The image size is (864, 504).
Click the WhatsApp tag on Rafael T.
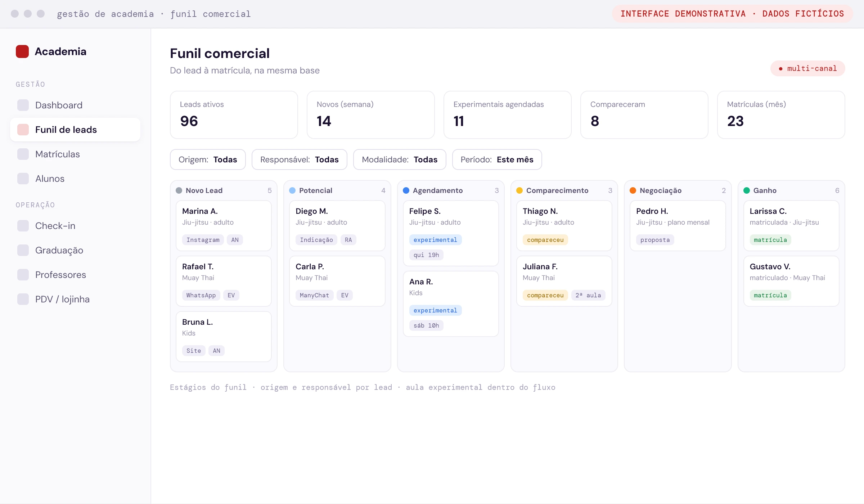201,295
